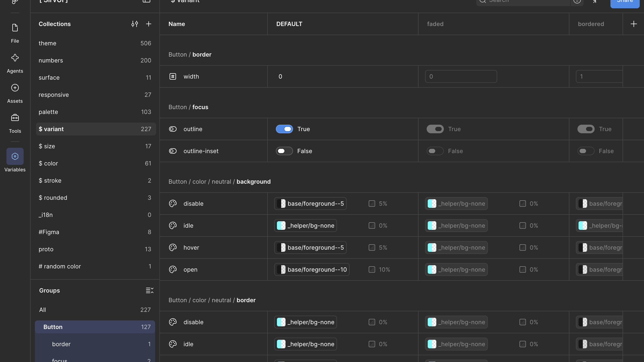644x362 pixels.
Task: Select the palette collection
Action: (96, 112)
